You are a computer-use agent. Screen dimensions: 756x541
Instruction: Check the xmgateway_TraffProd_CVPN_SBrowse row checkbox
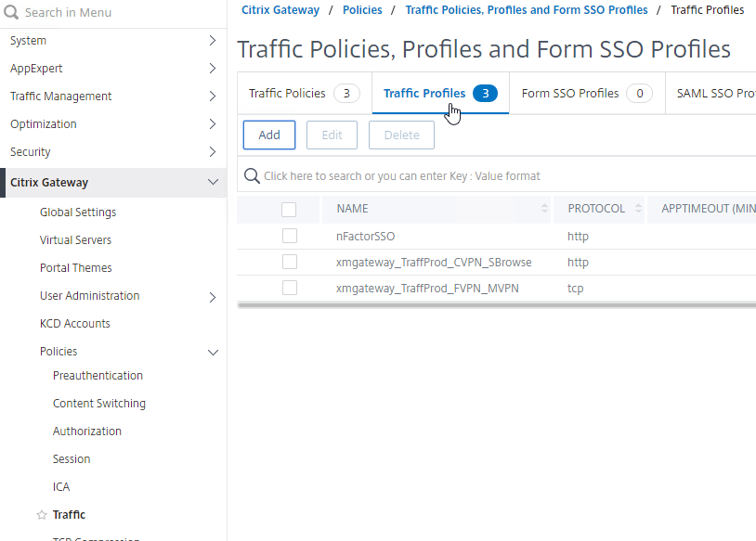click(x=290, y=262)
